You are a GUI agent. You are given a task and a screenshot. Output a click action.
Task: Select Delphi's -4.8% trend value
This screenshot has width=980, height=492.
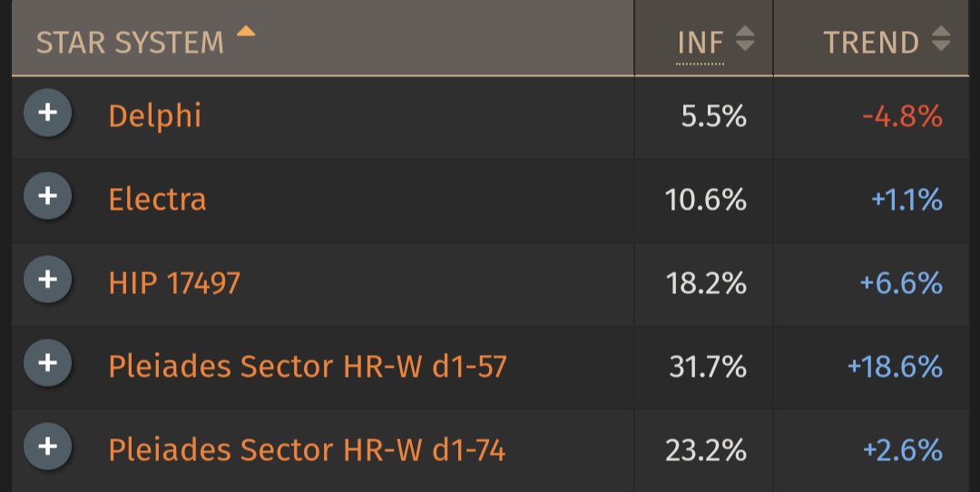[903, 116]
